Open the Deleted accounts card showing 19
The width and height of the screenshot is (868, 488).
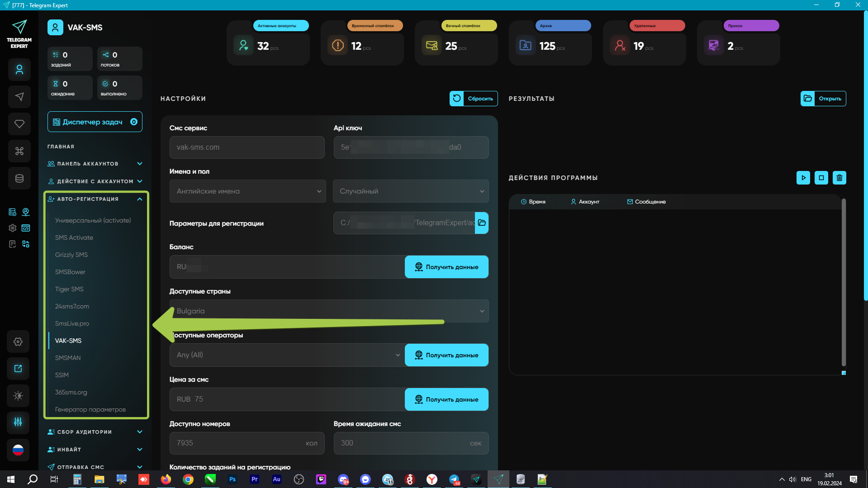(645, 43)
